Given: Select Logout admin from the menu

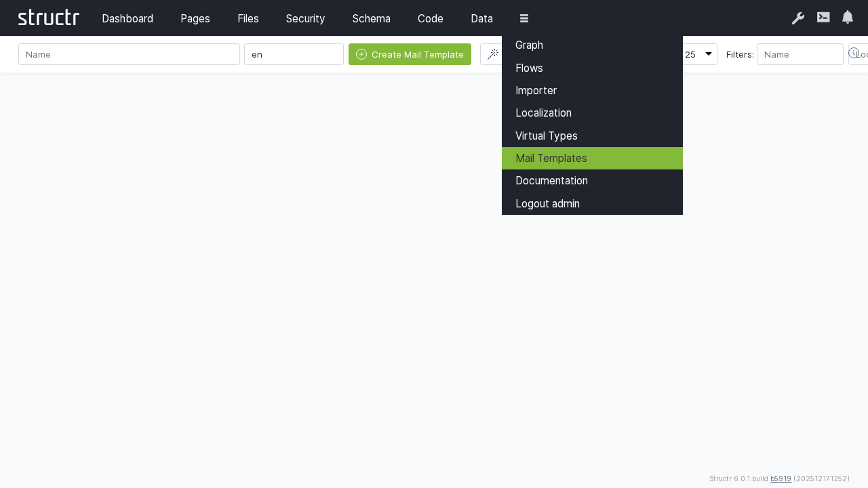Looking at the screenshot, I should tap(547, 203).
